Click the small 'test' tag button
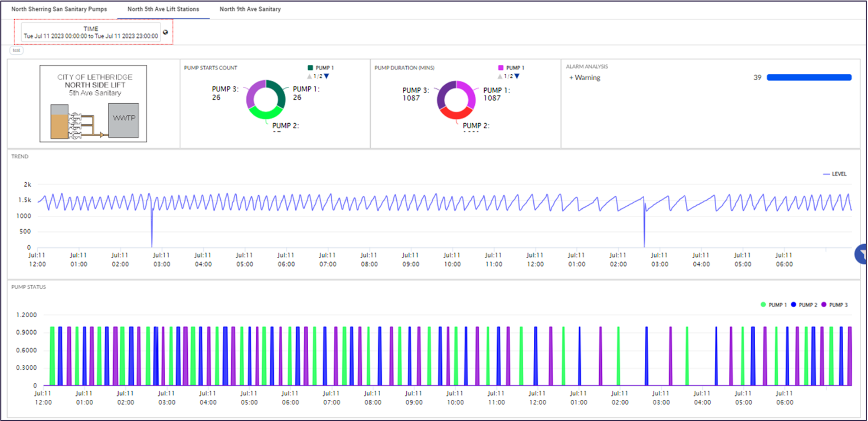This screenshot has width=868, height=421. coord(16,50)
